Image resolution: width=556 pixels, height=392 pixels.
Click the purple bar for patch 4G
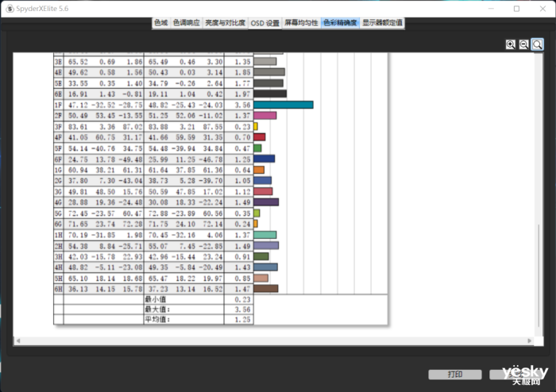click(x=265, y=202)
